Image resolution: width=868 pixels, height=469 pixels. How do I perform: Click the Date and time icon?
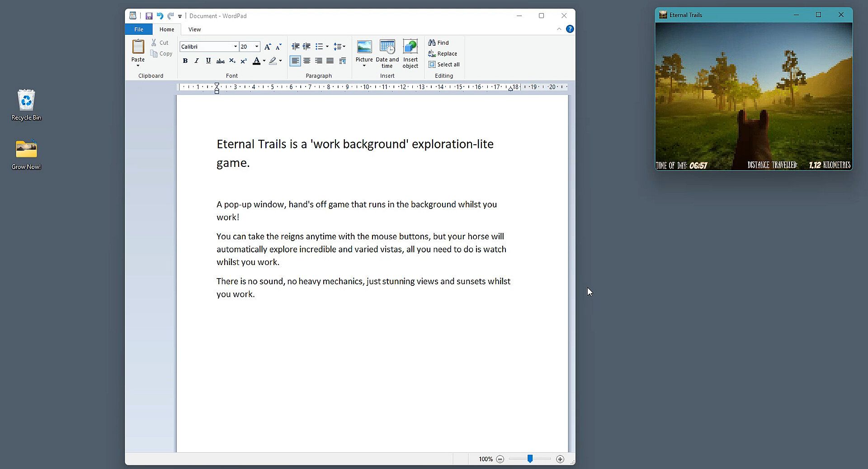tap(387, 47)
